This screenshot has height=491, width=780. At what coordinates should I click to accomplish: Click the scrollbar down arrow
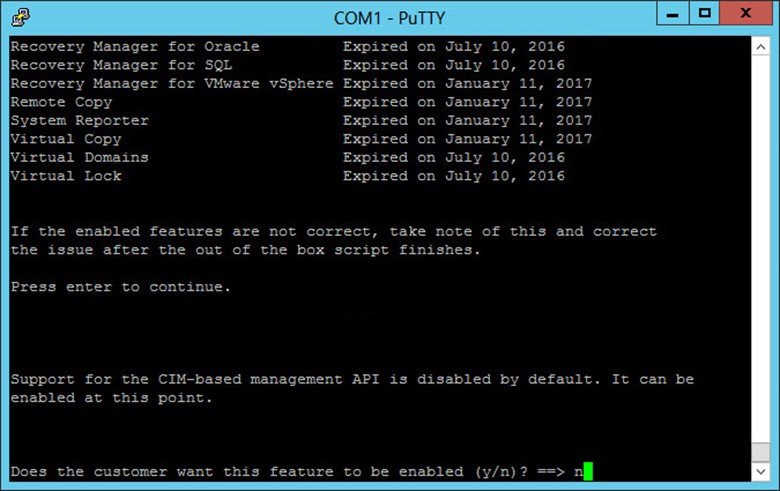pyautogui.click(x=761, y=472)
